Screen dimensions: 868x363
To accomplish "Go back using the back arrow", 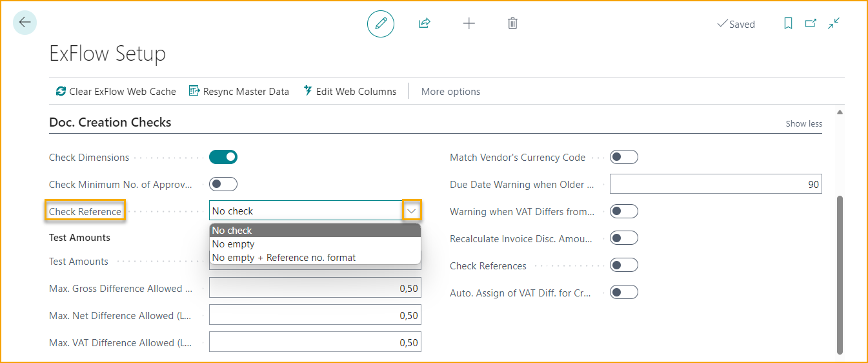I will pos(25,23).
